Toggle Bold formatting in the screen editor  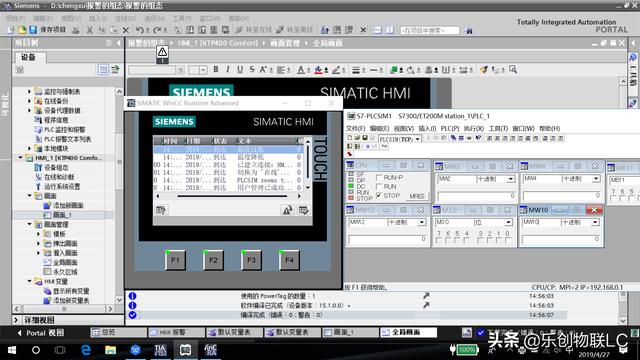point(216,70)
